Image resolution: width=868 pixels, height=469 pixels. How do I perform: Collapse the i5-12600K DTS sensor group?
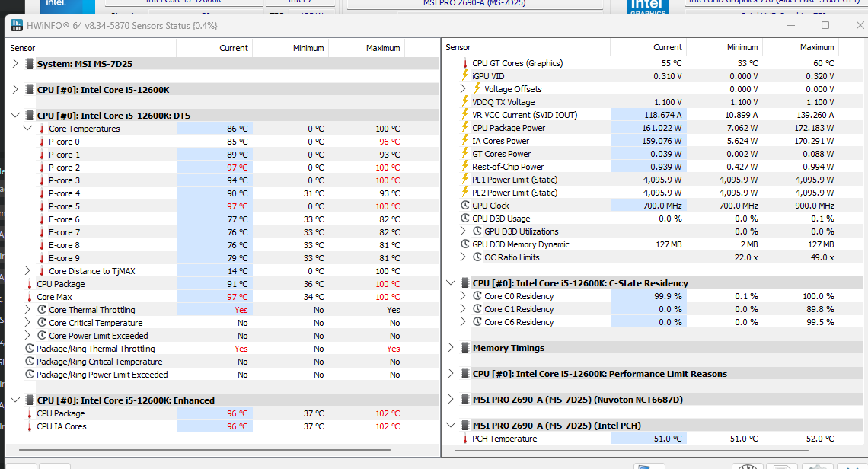[15, 115]
